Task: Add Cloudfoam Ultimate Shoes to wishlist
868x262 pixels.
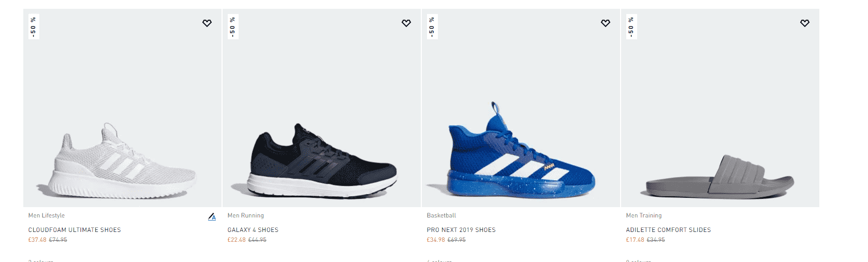Action: point(207,23)
